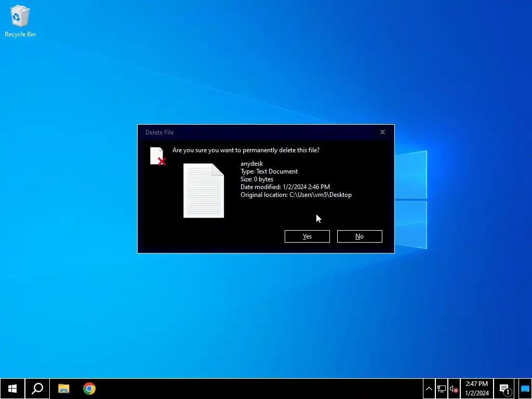Click the Date modified line

[285, 187]
